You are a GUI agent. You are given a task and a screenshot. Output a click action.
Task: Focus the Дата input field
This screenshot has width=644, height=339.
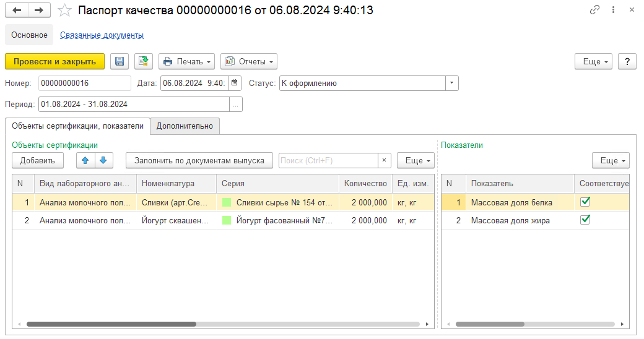(x=194, y=83)
